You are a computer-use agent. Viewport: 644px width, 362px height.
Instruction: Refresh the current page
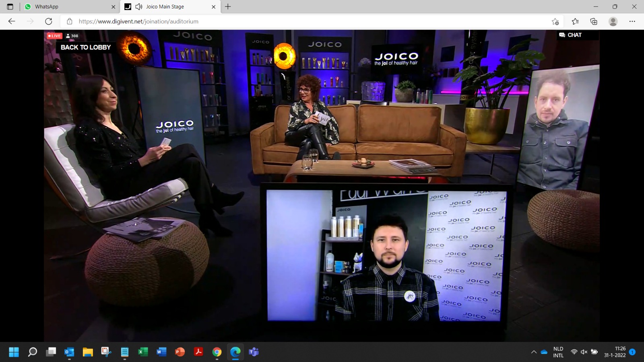[49, 21]
